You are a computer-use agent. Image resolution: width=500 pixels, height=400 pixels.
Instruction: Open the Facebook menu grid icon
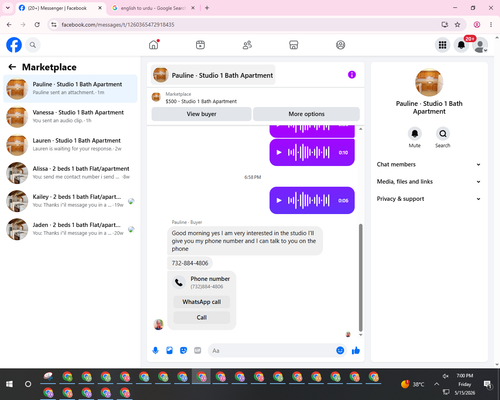coord(442,45)
